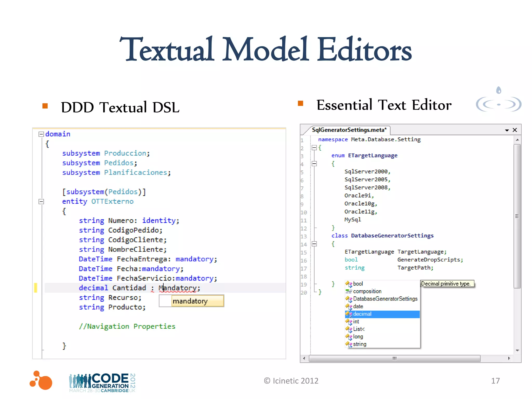Click the horizontal scrollbar right arrow
This screenshot has width=532, height=399.
tap(509, 358)
